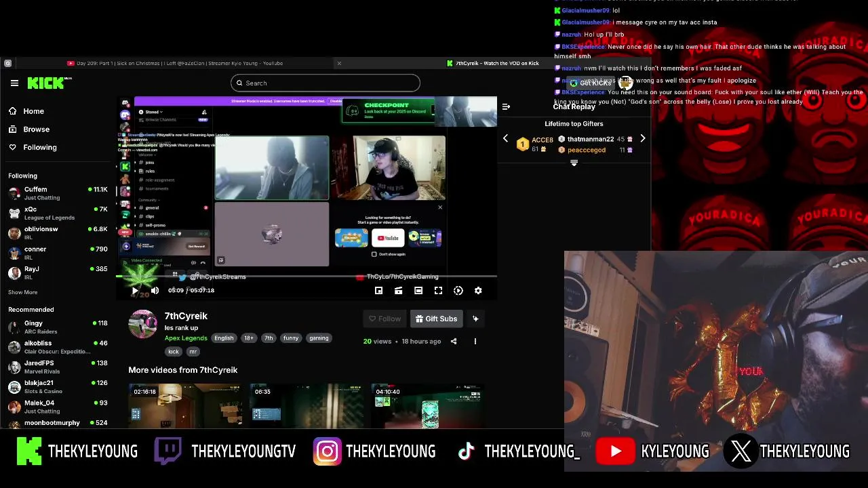Collapse the Chat Replay panel
The image size is (868, 488).
(506, 106)
